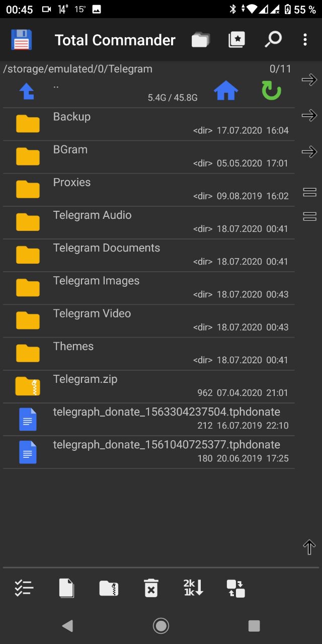
Task: Select the Telegram Documents folder icon
Action: pyautogui.click(x=28, y=255)
